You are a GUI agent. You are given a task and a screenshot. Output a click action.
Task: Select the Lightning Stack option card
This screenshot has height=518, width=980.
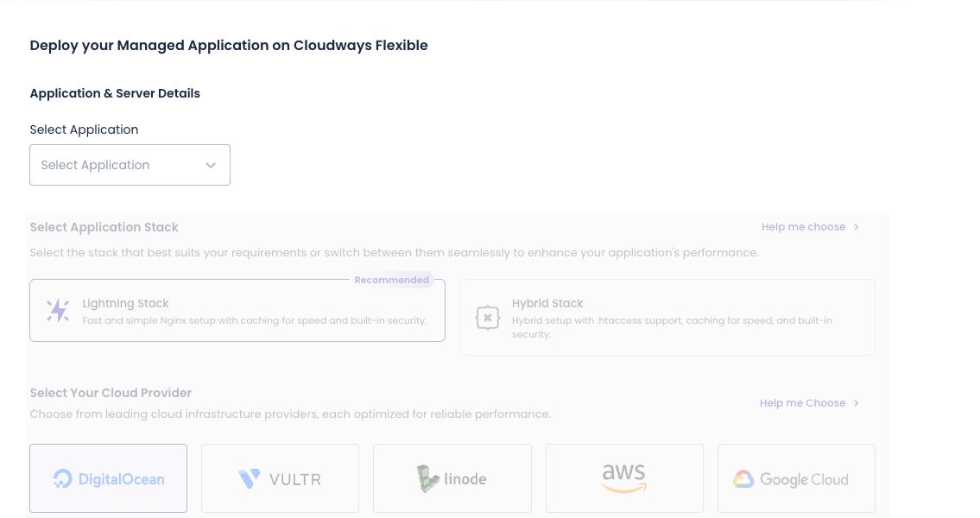point(237,311)
